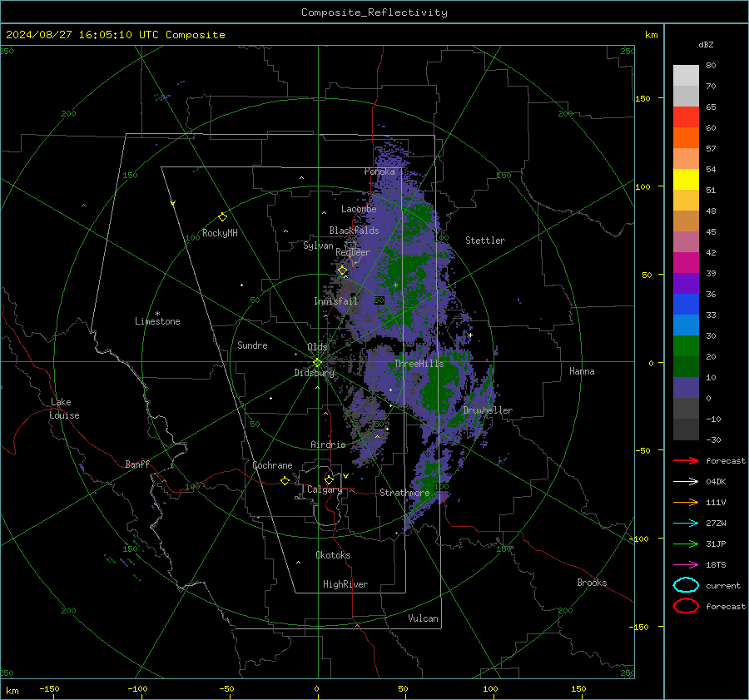This screenshot has height=700, width=749.
Task: Select the orange 57–60 dBZ swatch
Action: coord(686,137)
